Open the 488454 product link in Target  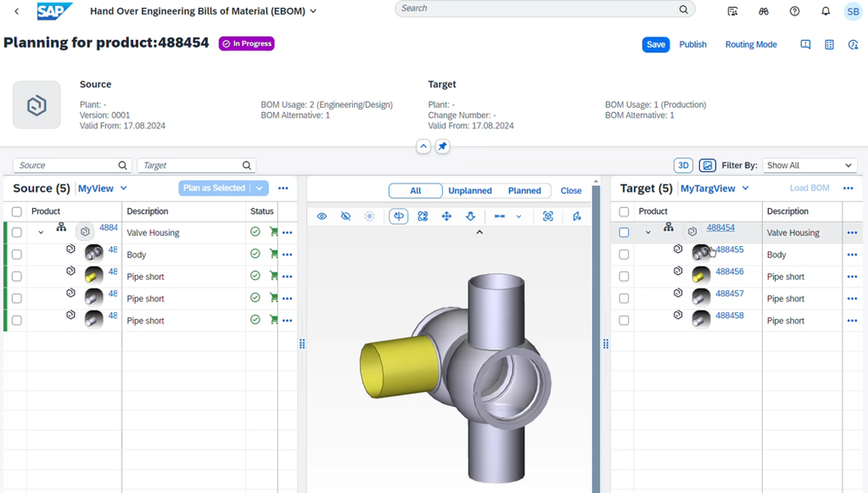pyautogui.click(x=720, y=228)
